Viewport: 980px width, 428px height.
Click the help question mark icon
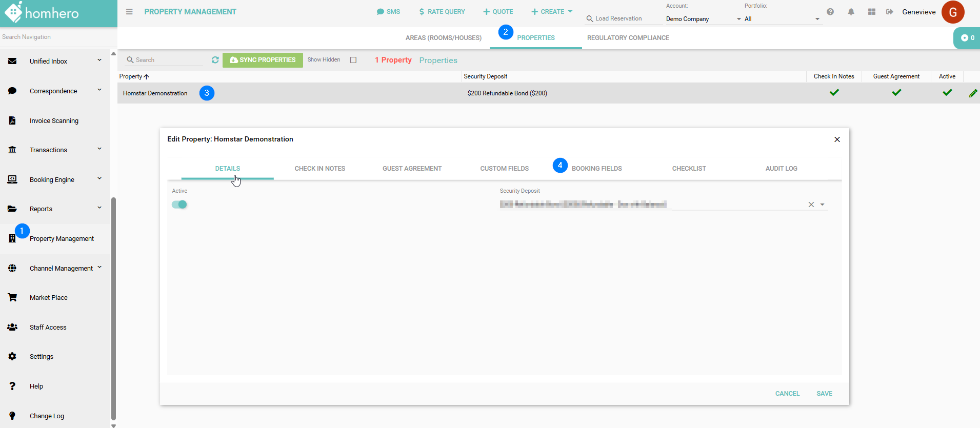(830, 12)
